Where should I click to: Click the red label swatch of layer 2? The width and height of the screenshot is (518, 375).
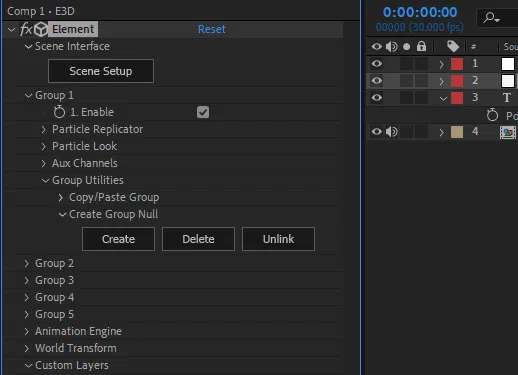(x=457, y=81)
